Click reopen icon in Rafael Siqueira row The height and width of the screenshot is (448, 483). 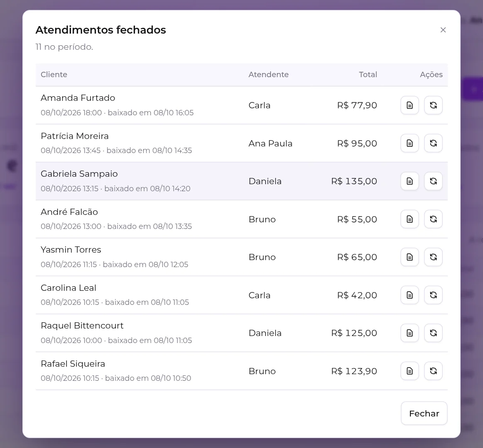(x=433, y=371)
